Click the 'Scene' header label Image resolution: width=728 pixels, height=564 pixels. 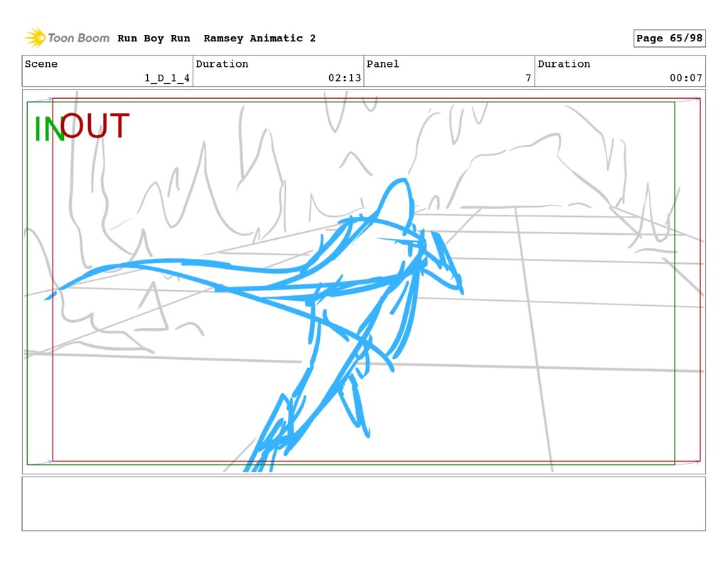coord(41,63)
